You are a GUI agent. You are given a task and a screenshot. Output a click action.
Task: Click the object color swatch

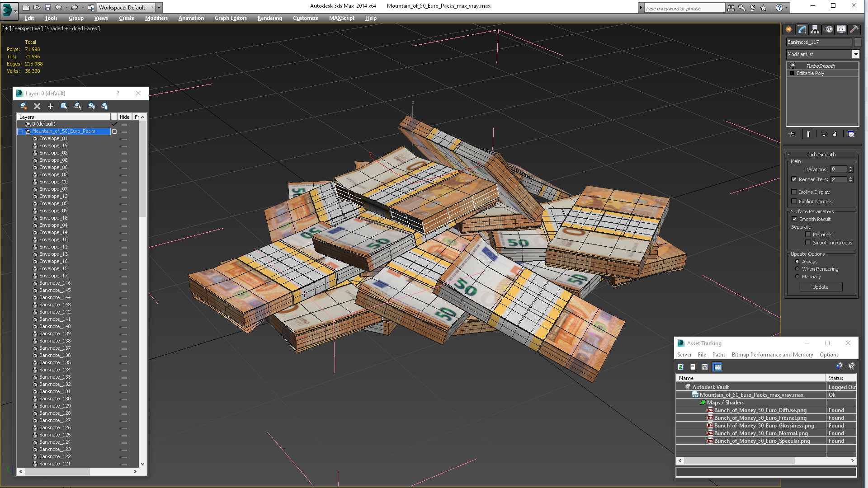click(858, 42)
